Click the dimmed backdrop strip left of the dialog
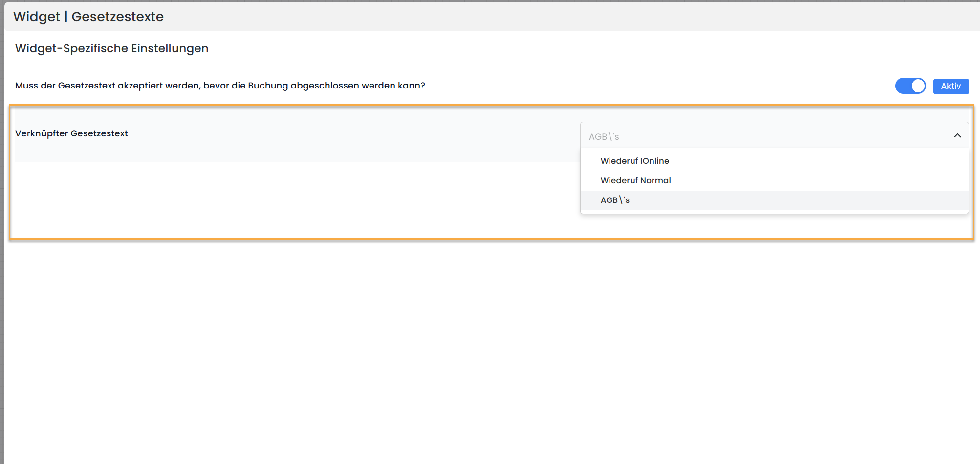This screenshot has width=980, height=464. coord(2,244)
